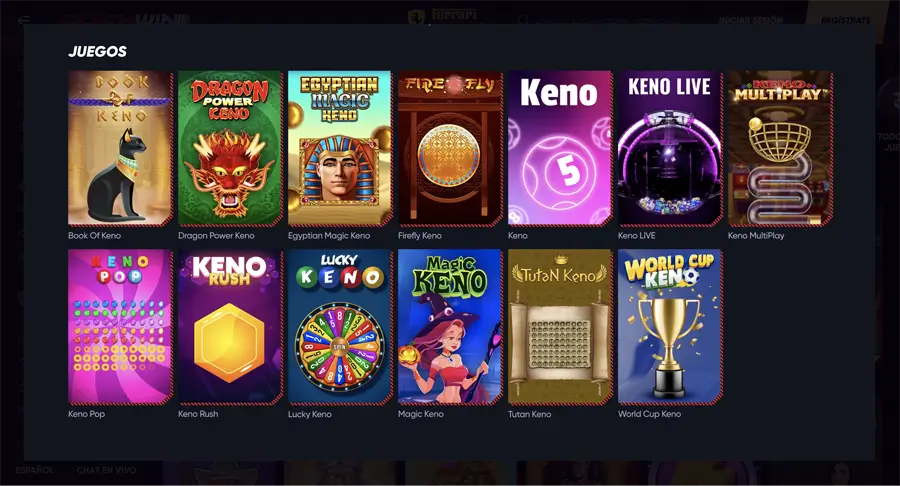Click the World Cup Keno caption
900x486 pixels.
point(649,414)
